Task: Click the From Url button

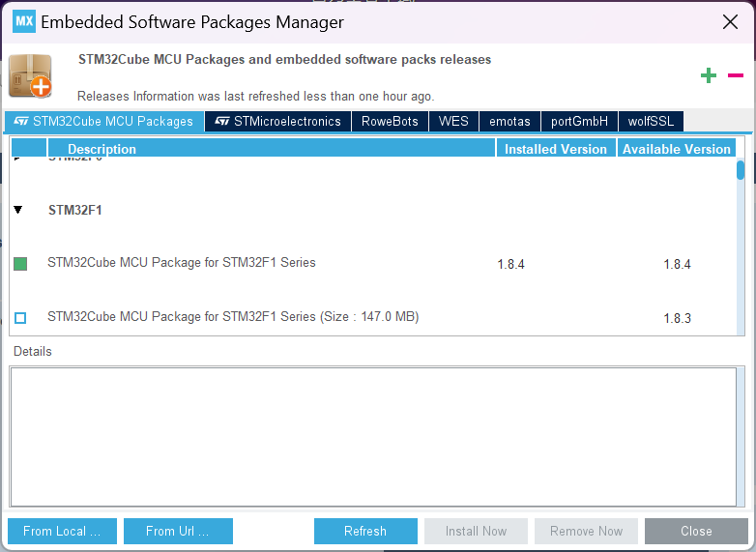Action: pos(178,531)
